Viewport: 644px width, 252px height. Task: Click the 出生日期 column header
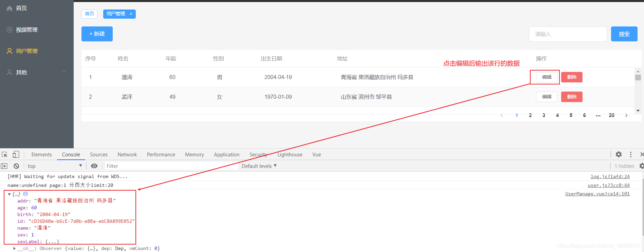coord(271,59)
